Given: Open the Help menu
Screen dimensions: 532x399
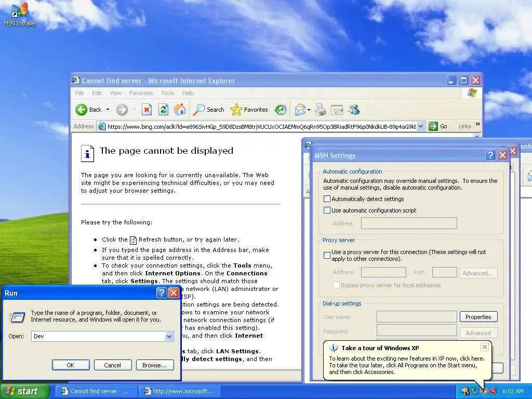Looking at the screenshot, I should point(188,93).
